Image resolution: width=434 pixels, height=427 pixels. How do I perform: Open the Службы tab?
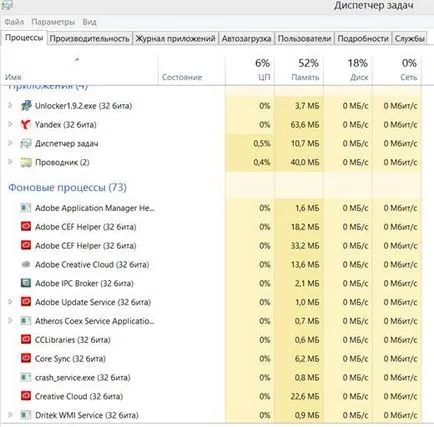tap(409, 39)
